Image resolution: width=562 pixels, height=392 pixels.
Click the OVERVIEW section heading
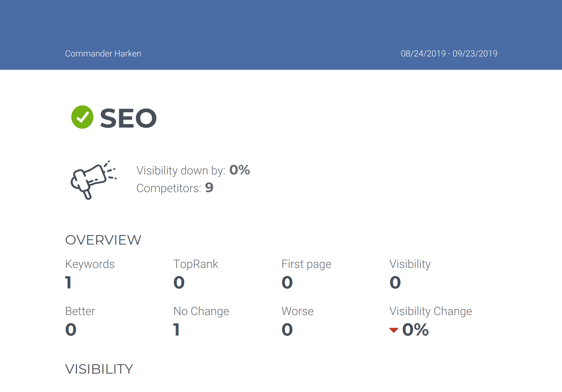click(x=103, y=240)
